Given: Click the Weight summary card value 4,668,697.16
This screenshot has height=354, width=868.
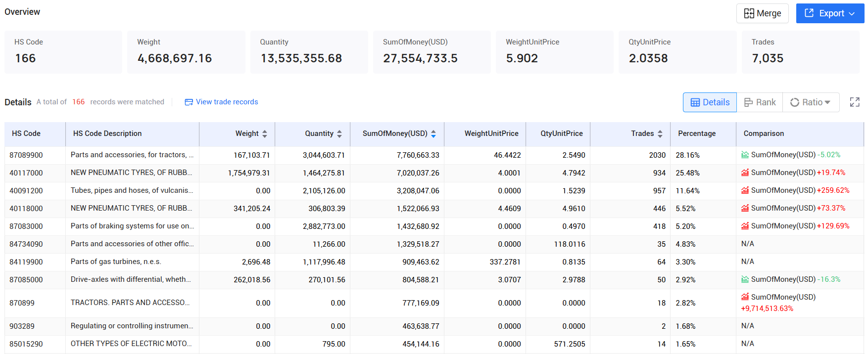Looking at the screenshot, I should pyautogui.click(x=175, y=58).
